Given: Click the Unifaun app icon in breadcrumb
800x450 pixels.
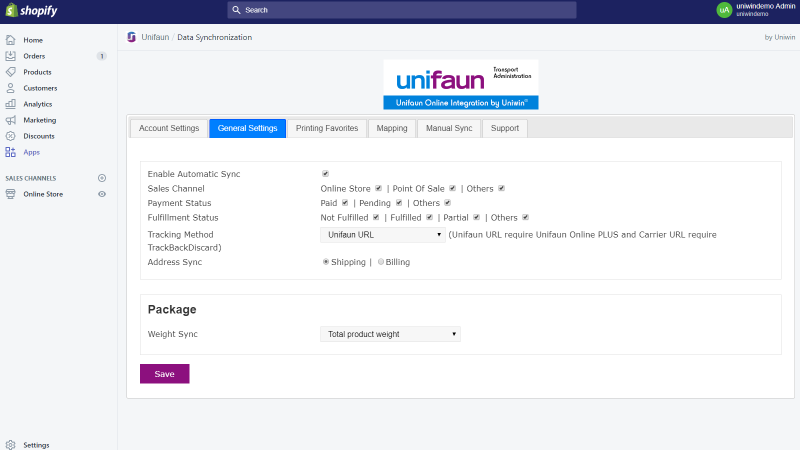Looking at the screenshot, I should (x=132, y=37).
